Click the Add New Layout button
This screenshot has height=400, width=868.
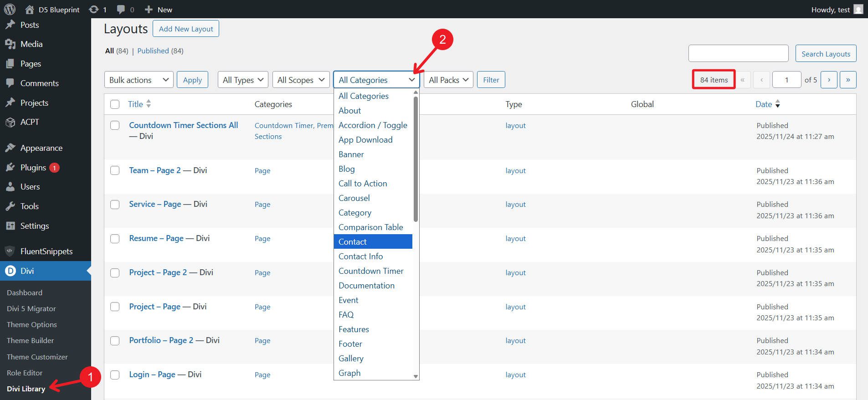pyautogui.click(x=186, y=29)
